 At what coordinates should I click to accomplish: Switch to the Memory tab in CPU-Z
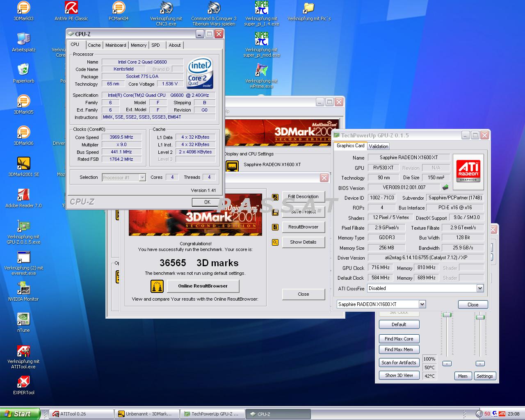pyautogui.click(x=139, y=45)
